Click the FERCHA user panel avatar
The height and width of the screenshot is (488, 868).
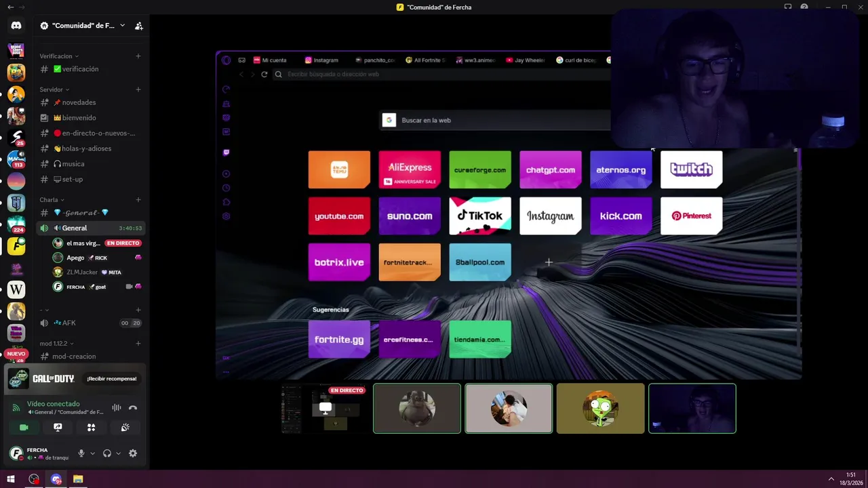16,453
